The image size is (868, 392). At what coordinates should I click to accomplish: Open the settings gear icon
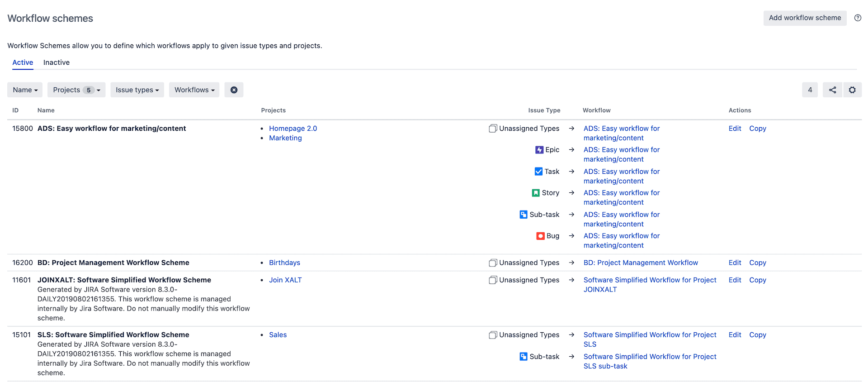click(x=852, y=90)
